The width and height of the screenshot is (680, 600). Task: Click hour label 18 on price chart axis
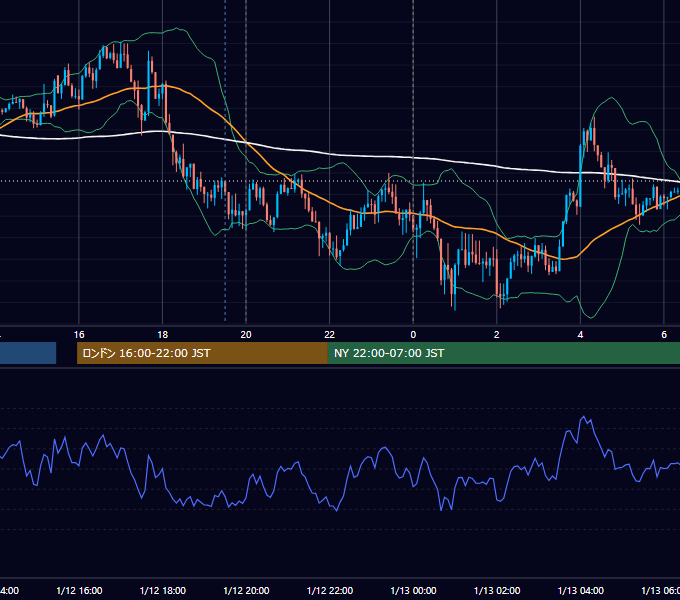point(163,335)
